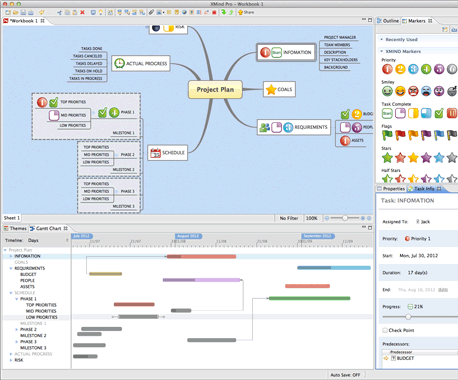Collapse the XMIND Markers section
The height and width of the screenshot is (380, 458).
coord(382,51)
